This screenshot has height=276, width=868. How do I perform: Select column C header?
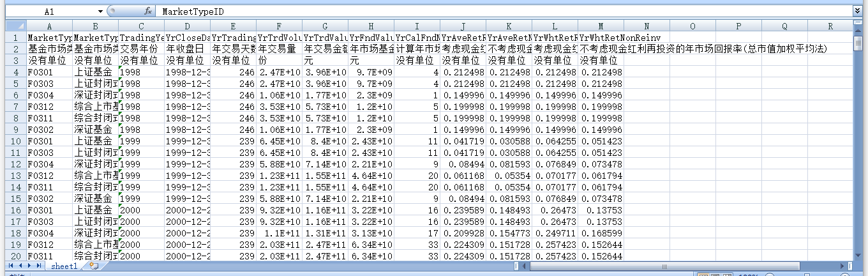pos(141,26)
